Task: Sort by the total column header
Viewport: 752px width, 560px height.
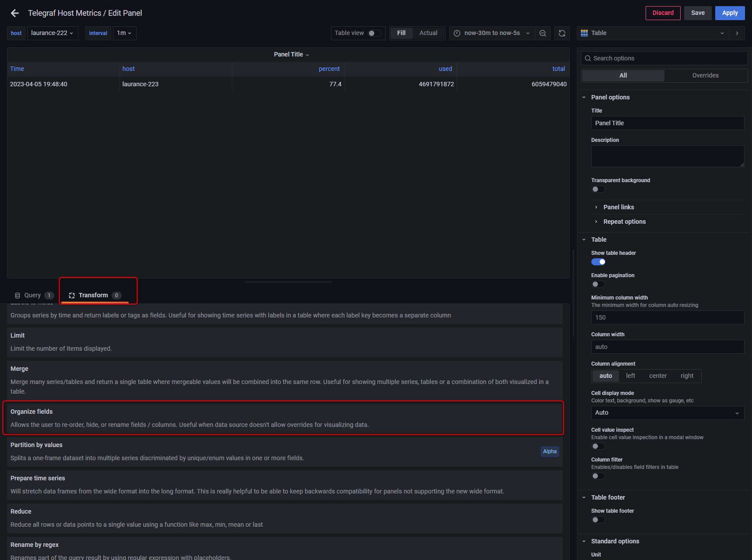Action: tap(559, 69)
